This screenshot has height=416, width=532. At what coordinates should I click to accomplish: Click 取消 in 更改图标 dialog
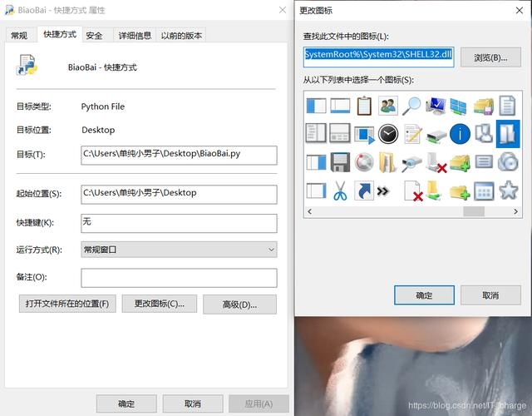pyautogui.click(x=490, y=295)
